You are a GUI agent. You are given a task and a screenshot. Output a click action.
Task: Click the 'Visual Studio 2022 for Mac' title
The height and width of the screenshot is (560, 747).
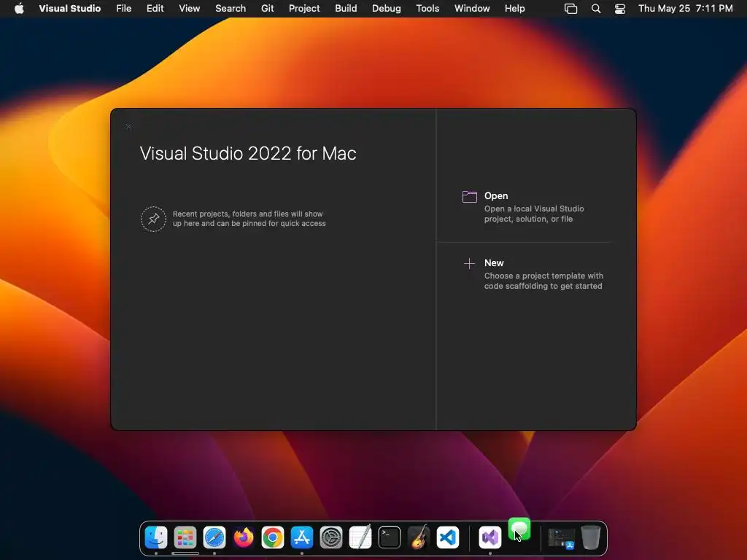pyautogui.click(x=248, y=153)
